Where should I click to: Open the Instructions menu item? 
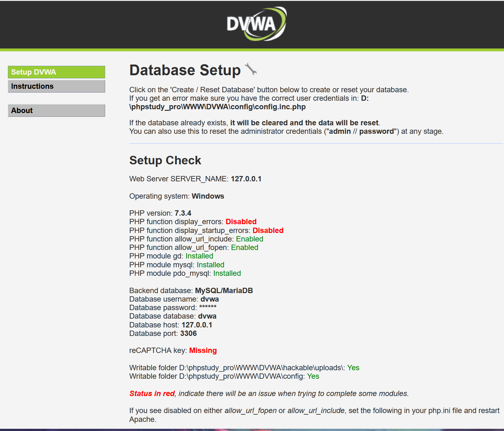56,86
